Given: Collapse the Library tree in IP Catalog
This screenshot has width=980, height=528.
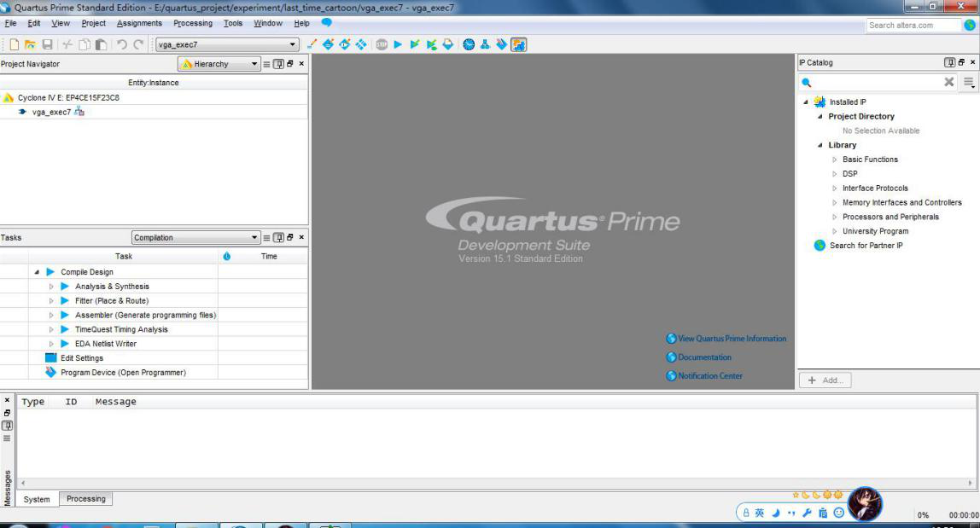Looking at the screenshot, I should pos(820,145).
